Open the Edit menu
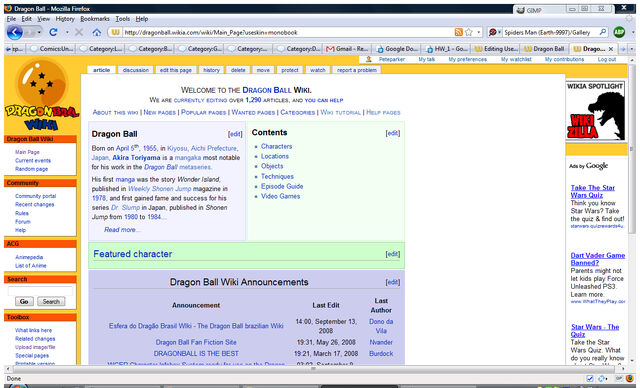This screenshot has width=640, height=388. point(27,19)
